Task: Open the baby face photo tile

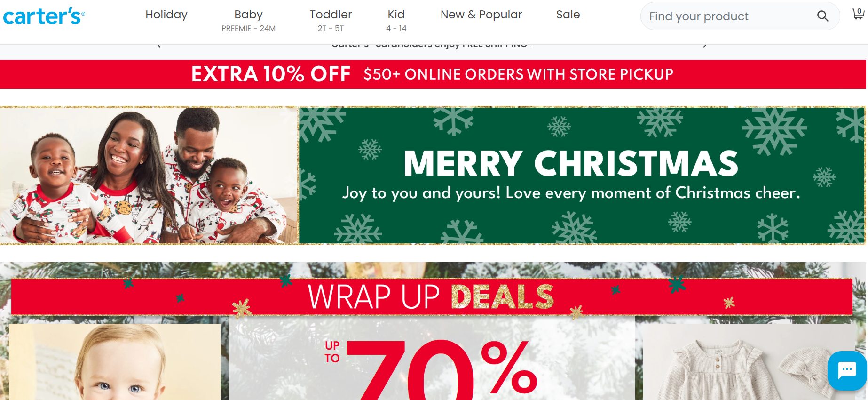Action: pos(115,361)
